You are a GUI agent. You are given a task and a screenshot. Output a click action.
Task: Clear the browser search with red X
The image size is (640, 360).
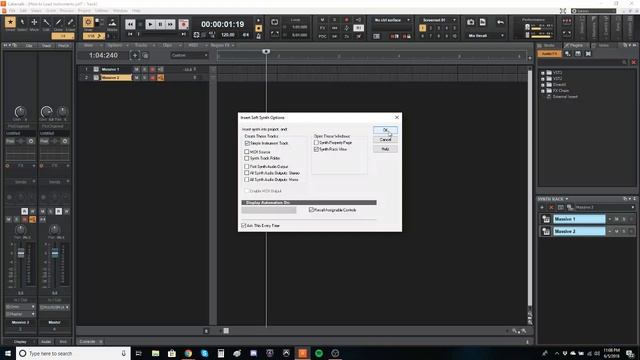point(633,62)
